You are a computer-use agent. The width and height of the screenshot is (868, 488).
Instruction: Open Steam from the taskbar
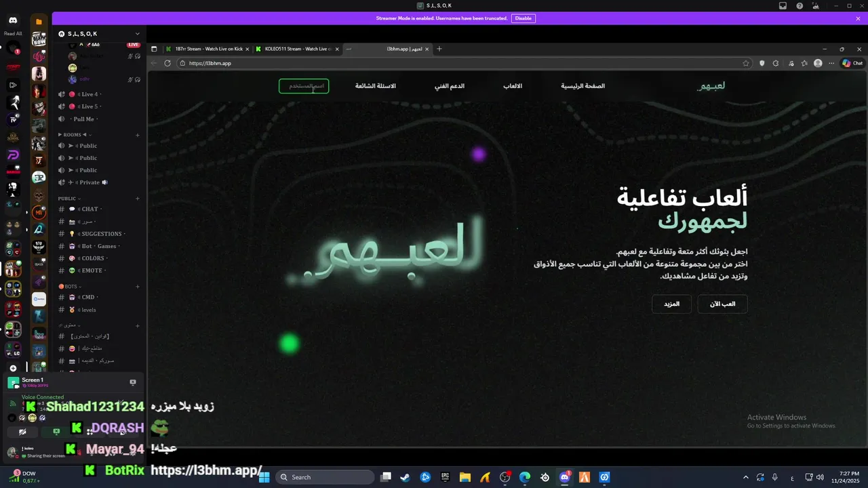pos(405,477)
